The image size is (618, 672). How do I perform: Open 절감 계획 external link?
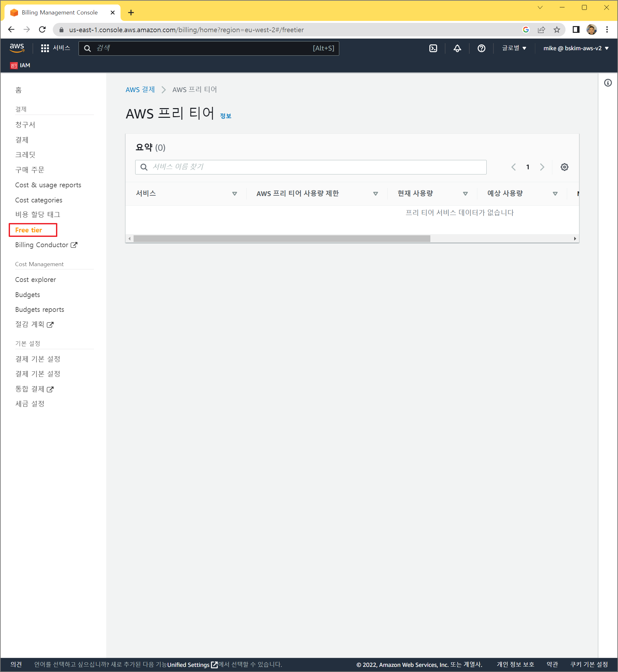point(34,324)
